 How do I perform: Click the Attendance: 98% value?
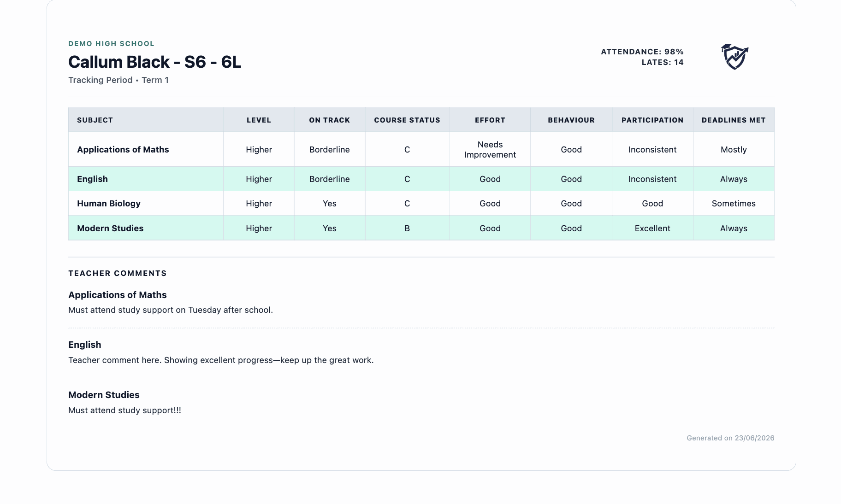642,52
